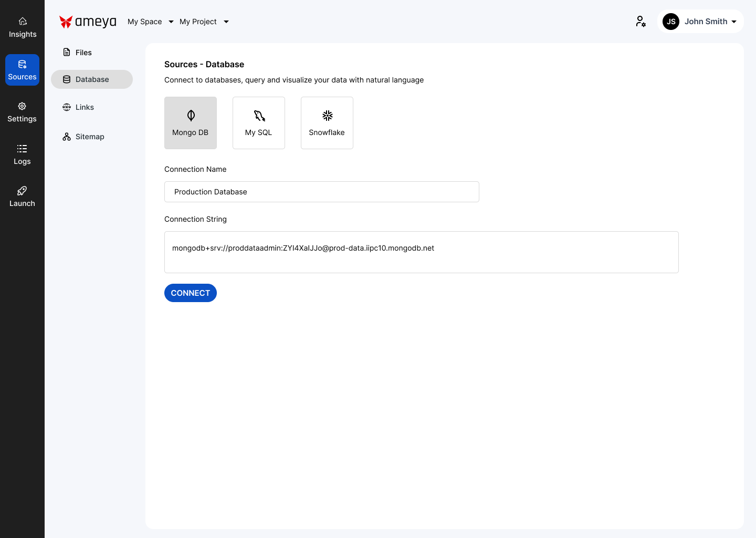Open Logs list icon
756x538 pixels.
click(x=22, y=149)
